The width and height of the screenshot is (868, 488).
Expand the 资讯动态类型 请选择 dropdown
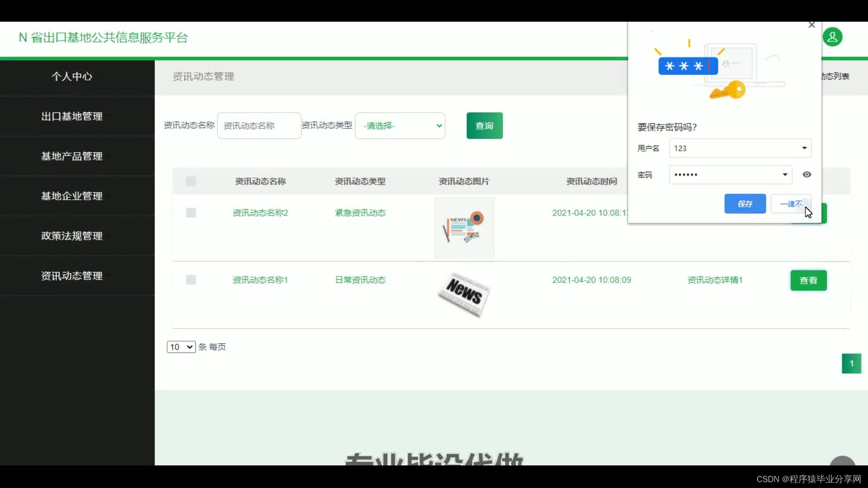(x=400, y=126)
